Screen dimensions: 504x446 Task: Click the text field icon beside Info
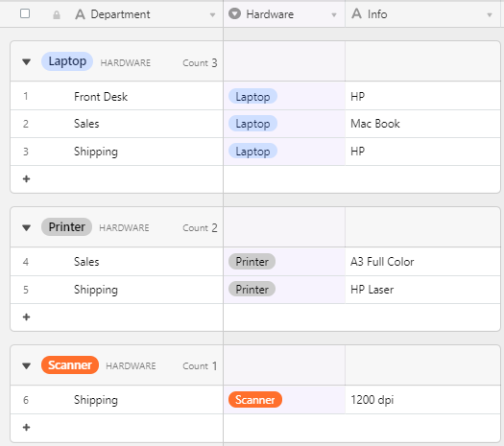[x=356, y=13]
